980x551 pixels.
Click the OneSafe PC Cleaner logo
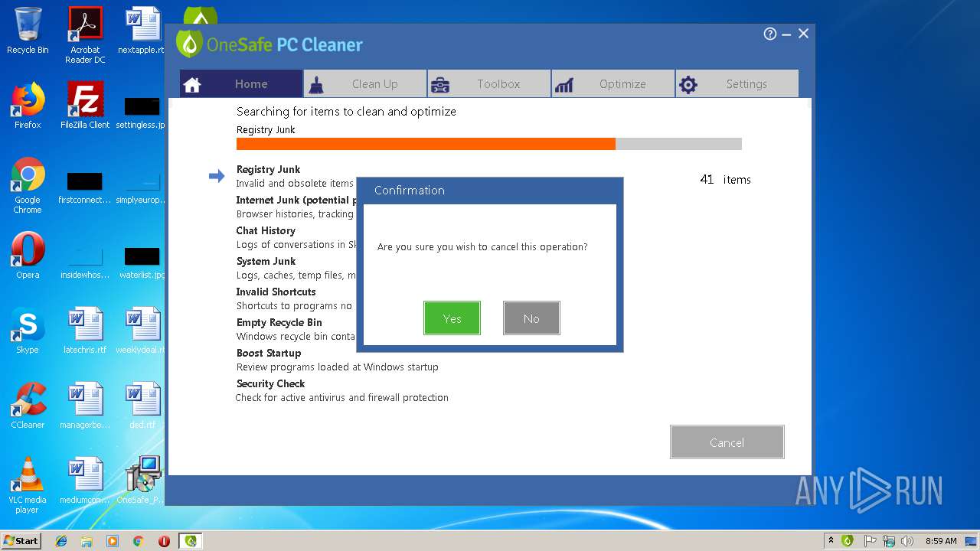(x=269, y=44)
